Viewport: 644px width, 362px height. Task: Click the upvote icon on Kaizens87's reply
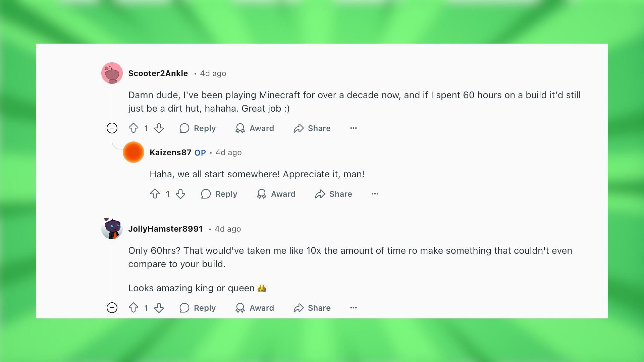[x=155, y=194]
